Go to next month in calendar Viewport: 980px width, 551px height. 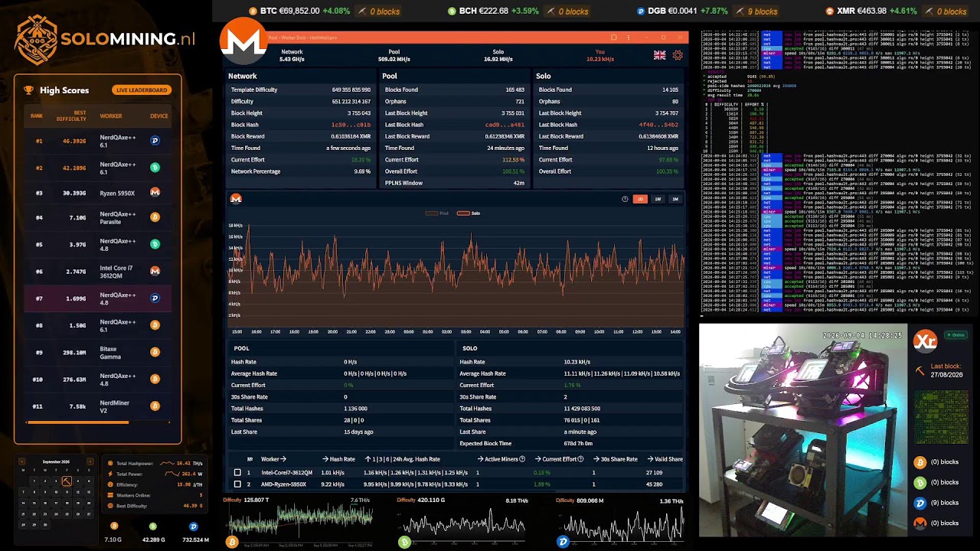pos(90,461)
